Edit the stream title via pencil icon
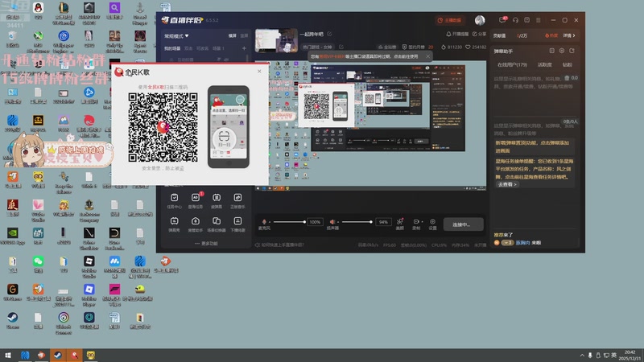The width and height of the screenshot is (644, 362). pos(329,34)
